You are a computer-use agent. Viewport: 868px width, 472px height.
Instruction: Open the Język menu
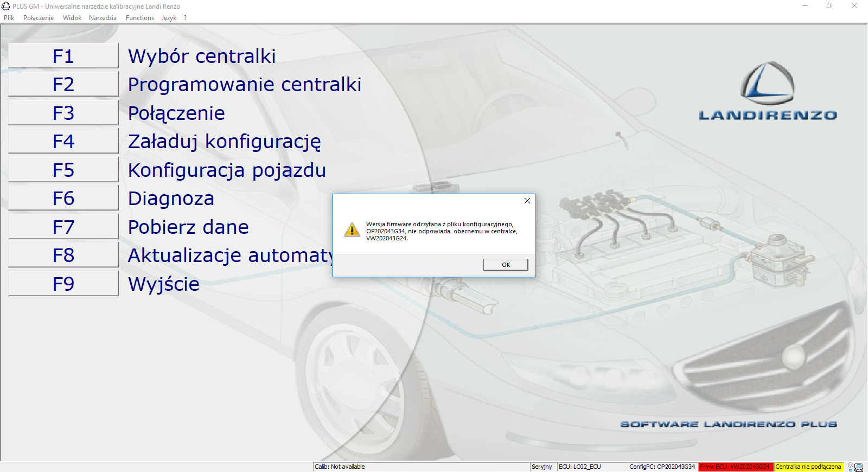169,18
